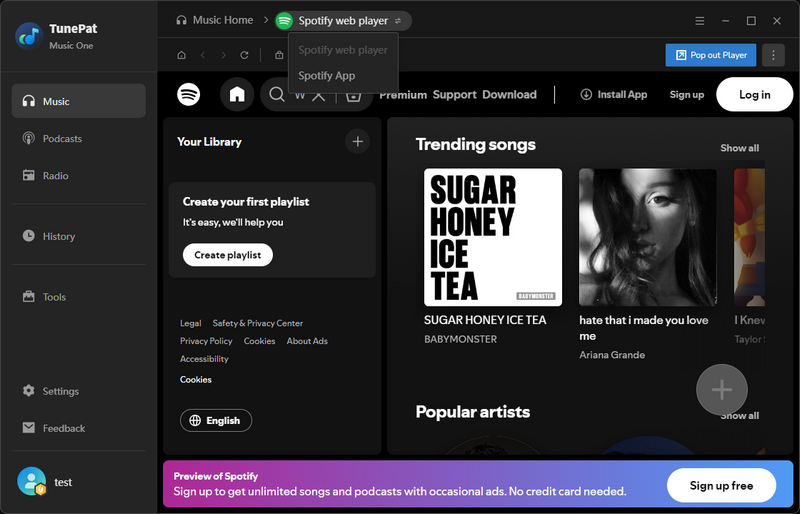Open the Accessibility link
Image resolution: width=800 pixels, height=514 pixels.
(204, 359)
